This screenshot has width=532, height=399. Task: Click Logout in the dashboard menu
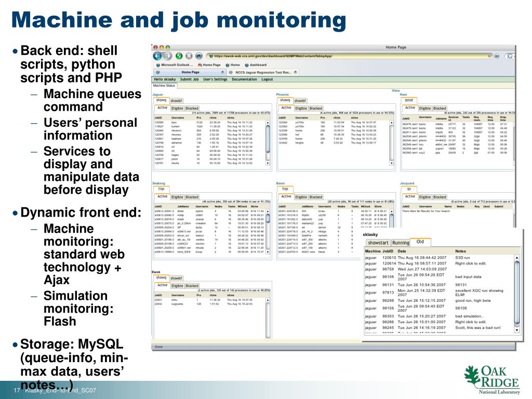267,79
